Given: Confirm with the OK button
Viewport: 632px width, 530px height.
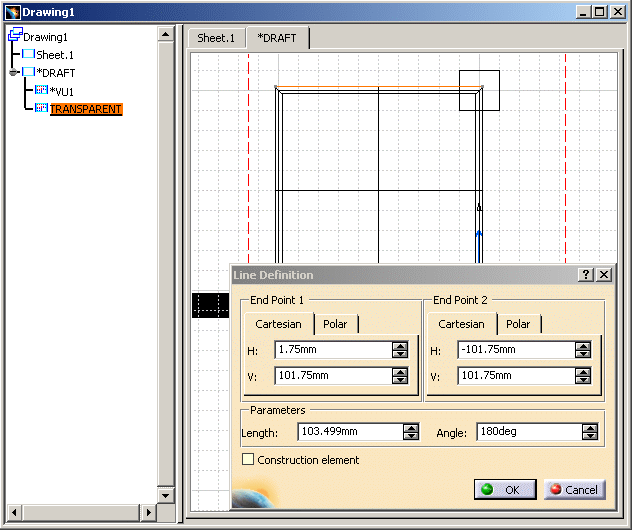Looking at the screenshot, I should coord(505,490).
